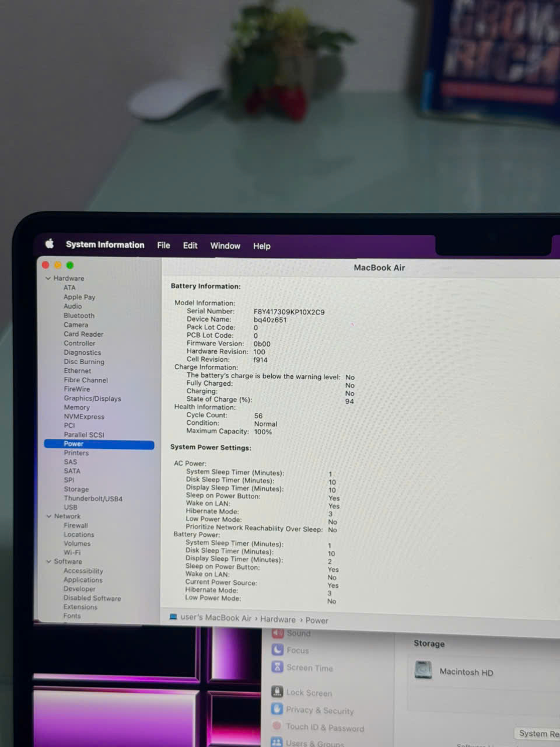Click the Privacy & Security icon
Screen dimensions: 560x747
point(277,709)
